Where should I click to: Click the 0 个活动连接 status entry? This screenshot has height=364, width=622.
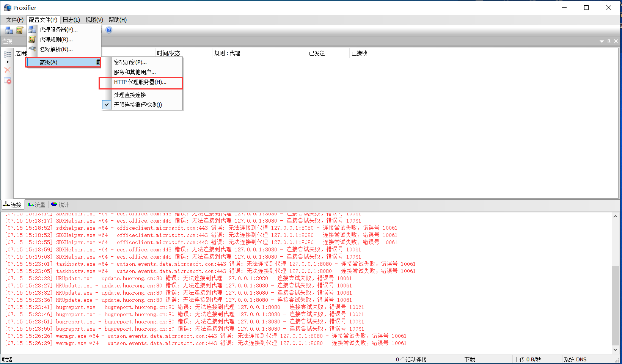click(x=412, y=359)
